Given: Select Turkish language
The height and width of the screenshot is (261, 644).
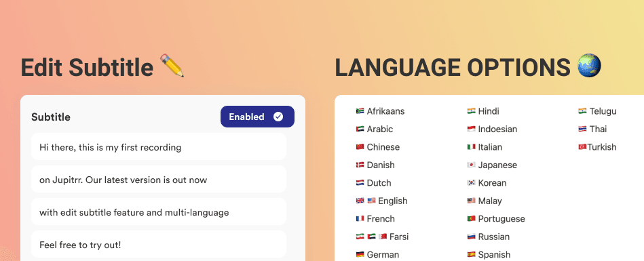Looking at the screenshot, I should (x=602, y=147).
